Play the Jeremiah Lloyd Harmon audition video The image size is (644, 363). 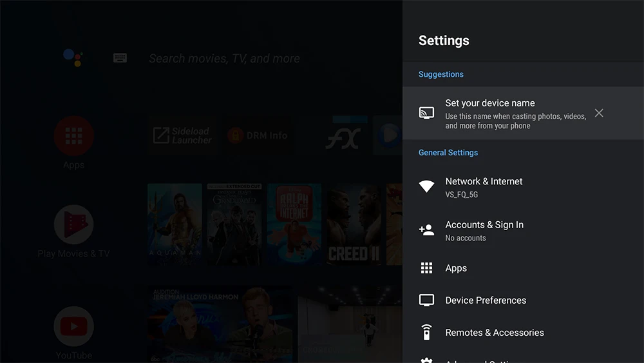220,324
